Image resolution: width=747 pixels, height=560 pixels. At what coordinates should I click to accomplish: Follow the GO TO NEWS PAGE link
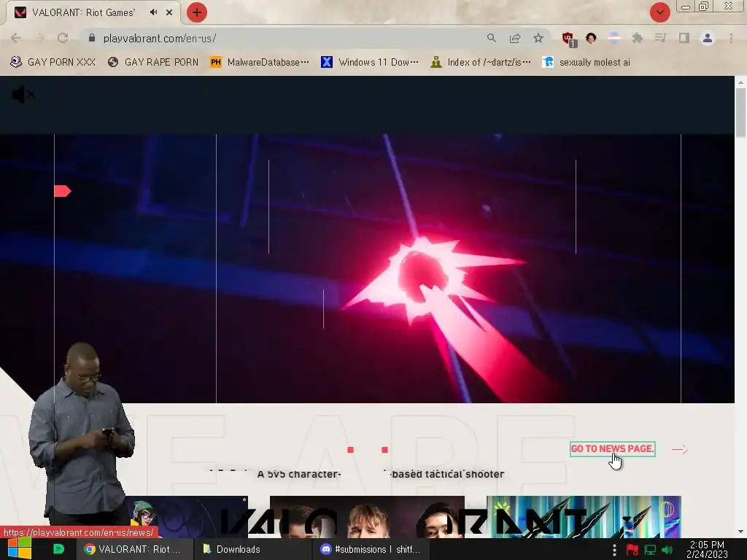coord(613,448)
